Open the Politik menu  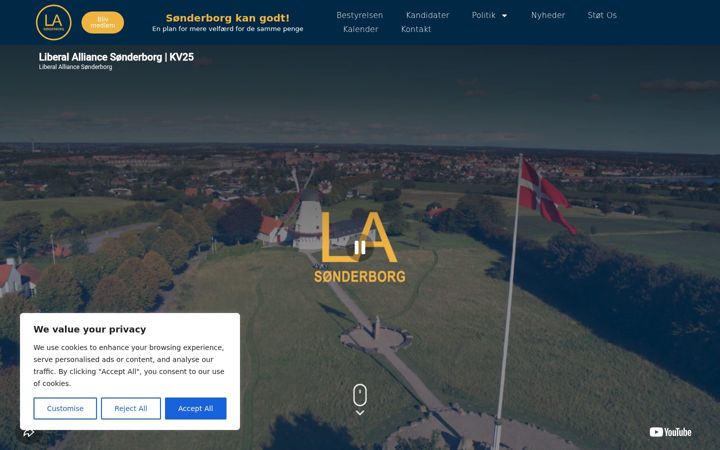(484, 15)
